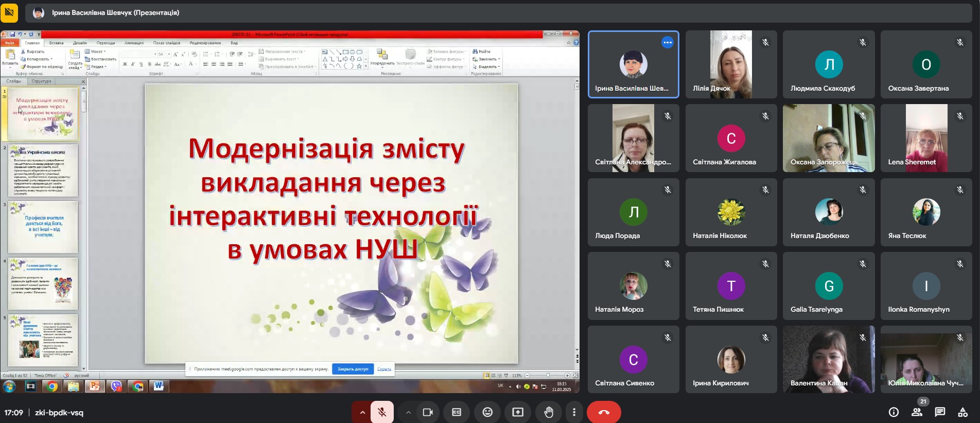Open audio settings chevron beside microphone
Viewport: 980px width, 423px height.
point(362,412)
